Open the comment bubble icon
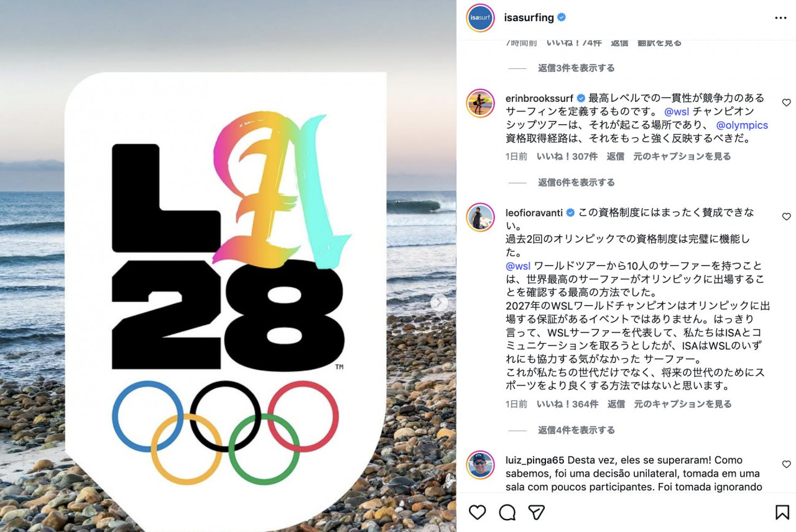The width and height of the screenshot is (796, 532). coord(507,512)
